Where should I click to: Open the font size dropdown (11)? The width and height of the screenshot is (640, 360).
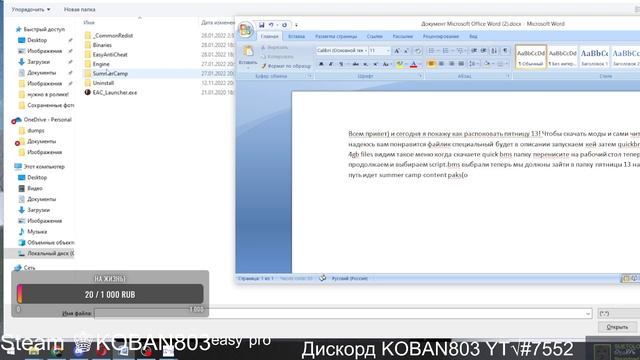388,51
